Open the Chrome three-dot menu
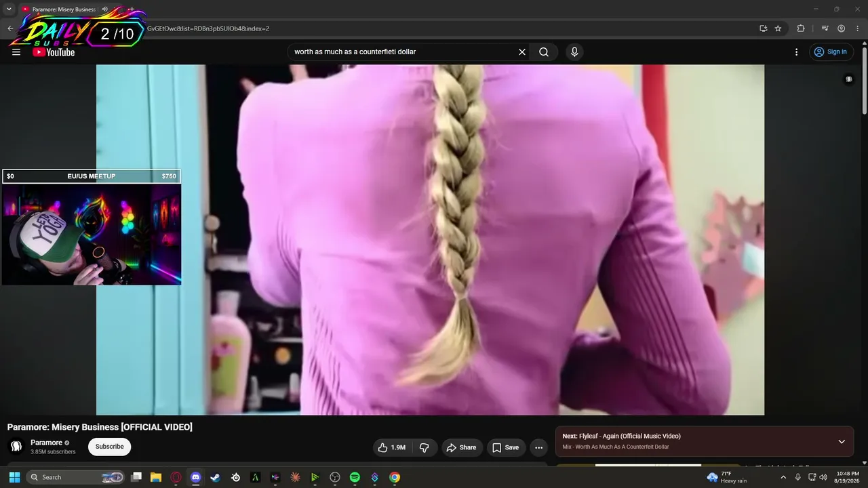 [858, 28]
